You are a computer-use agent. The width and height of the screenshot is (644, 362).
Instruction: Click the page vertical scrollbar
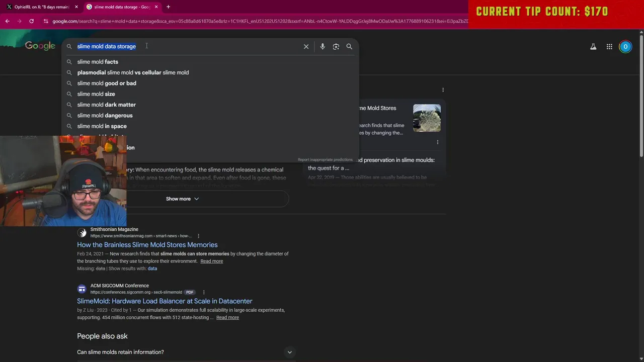coord(641,96)
